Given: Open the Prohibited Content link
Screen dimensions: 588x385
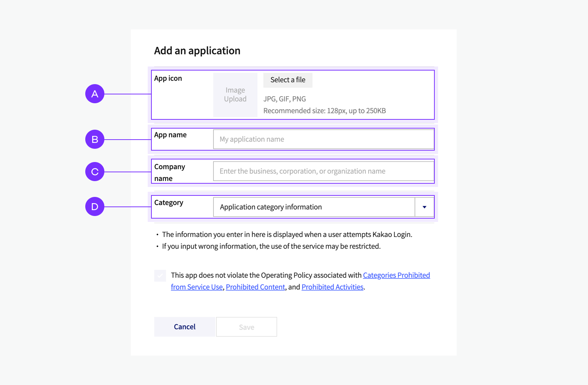Looking at the screenshot, I should point(255,287).
